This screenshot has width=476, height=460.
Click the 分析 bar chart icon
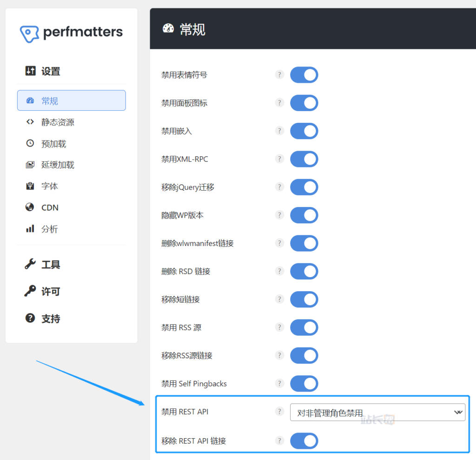click(30, 229)
